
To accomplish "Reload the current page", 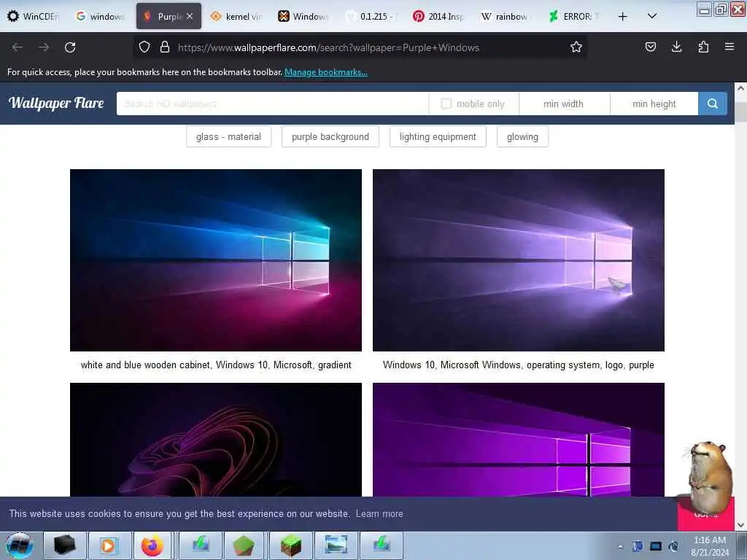I will coord(70,47).
